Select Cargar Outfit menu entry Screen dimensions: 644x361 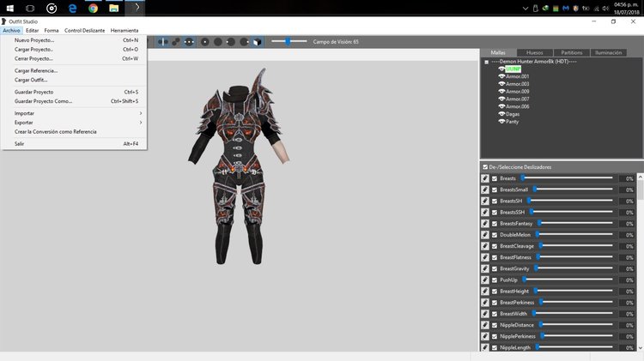[x=74, y=80]
